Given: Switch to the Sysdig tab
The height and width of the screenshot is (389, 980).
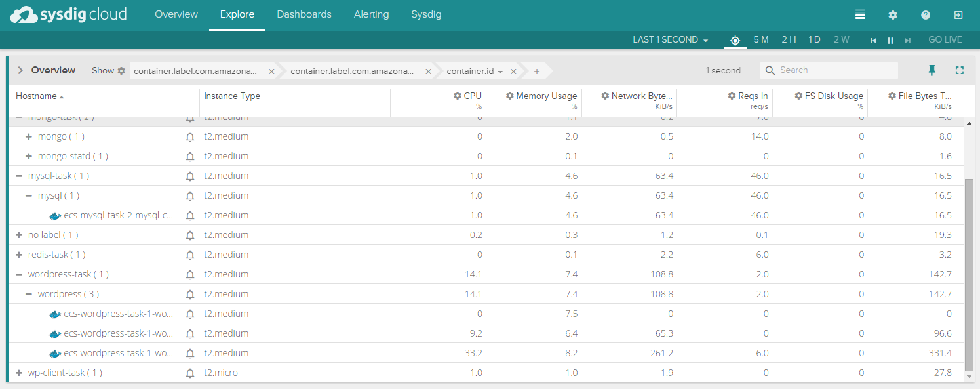Looking at the screenshot, I should click(x=426, y=14).
